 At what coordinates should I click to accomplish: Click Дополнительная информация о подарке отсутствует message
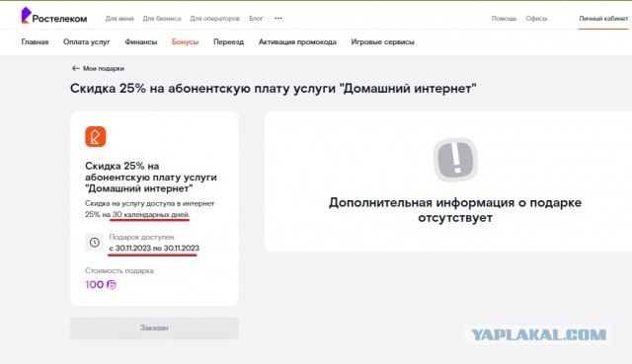click(x=455, y=210)
